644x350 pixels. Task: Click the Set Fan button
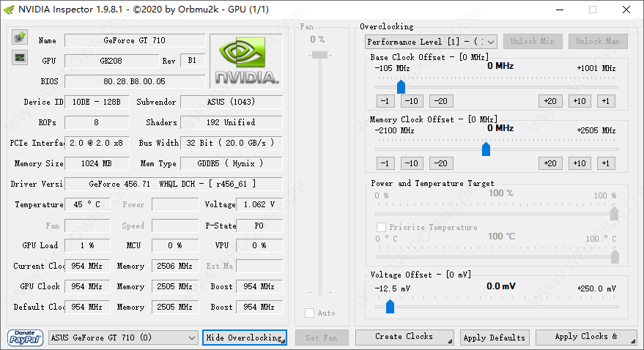click(x=322, y=338)
